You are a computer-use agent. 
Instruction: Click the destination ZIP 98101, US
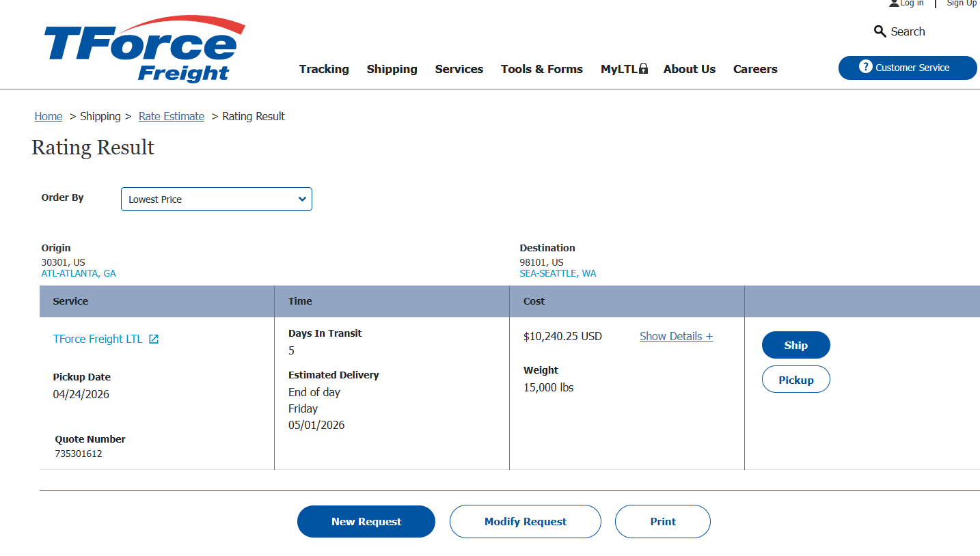(542, 262)
